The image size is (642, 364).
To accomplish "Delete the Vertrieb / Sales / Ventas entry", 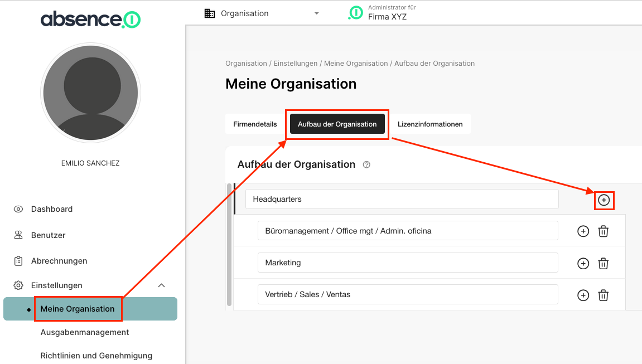I will [x=603, y=295].
